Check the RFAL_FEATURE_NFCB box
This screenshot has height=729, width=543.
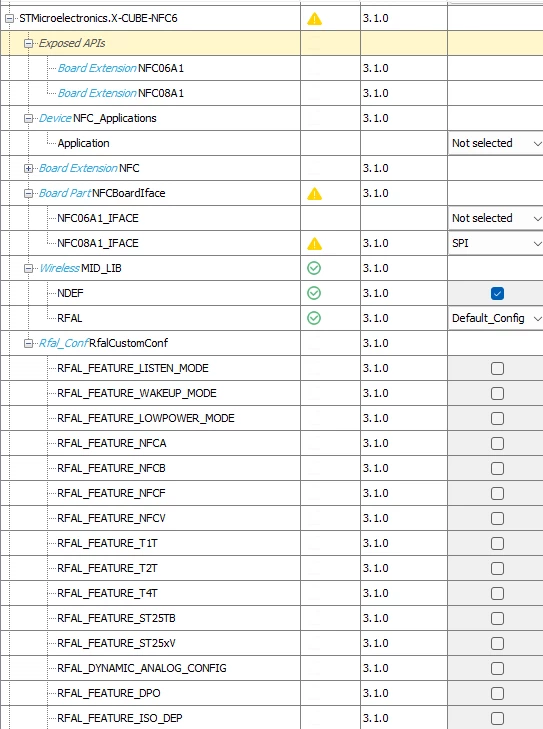[x=497, y=468]
